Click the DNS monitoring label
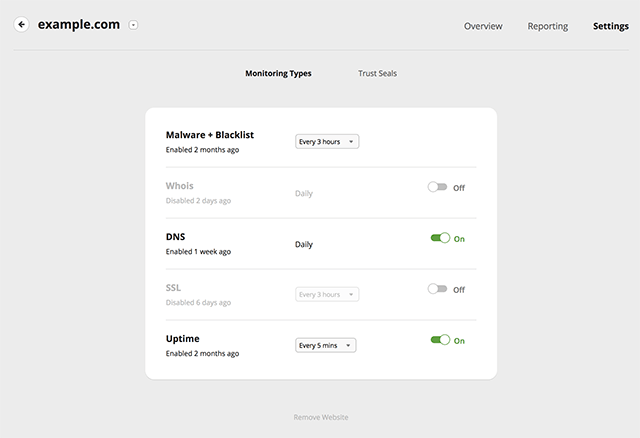The image size is (640, 438). (x=176, y=237)
